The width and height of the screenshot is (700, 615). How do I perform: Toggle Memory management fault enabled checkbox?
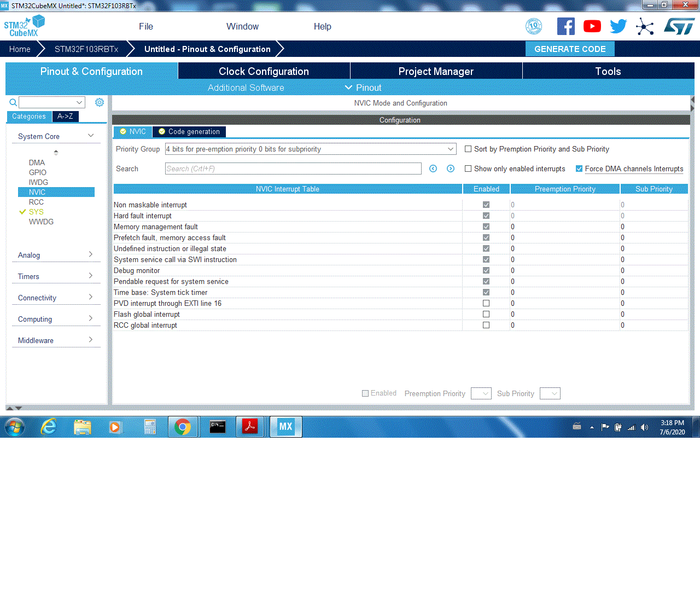486,227
